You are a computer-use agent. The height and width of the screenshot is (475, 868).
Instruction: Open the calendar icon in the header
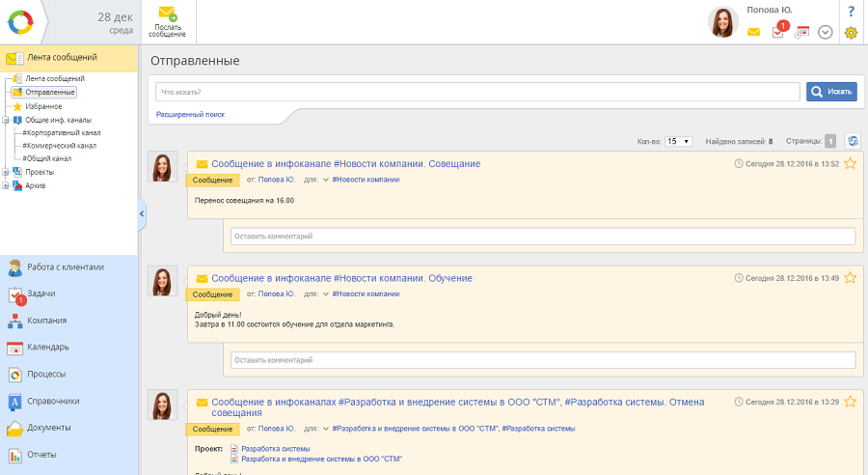pyautogui.click(x=801, y=32)
